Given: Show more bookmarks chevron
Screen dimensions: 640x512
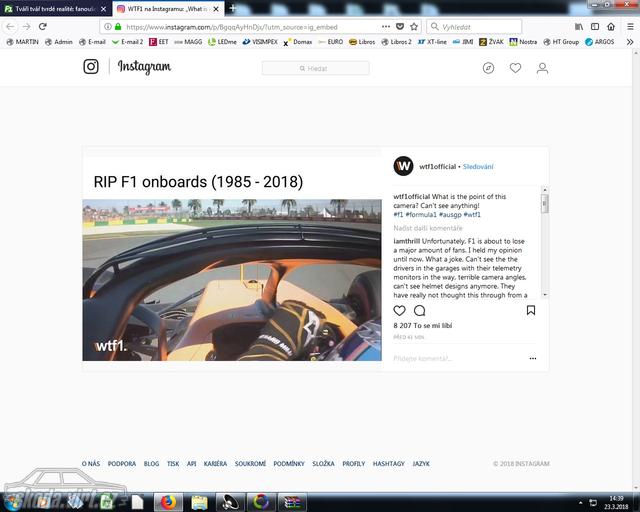Looking at the screenshot, I should pos(630,42).
